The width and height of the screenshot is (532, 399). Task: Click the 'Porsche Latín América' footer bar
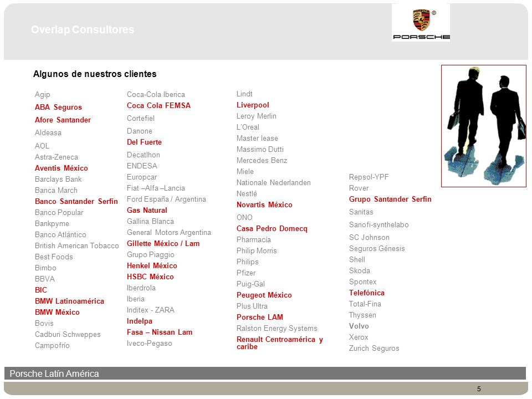click(x=265, y=373)
